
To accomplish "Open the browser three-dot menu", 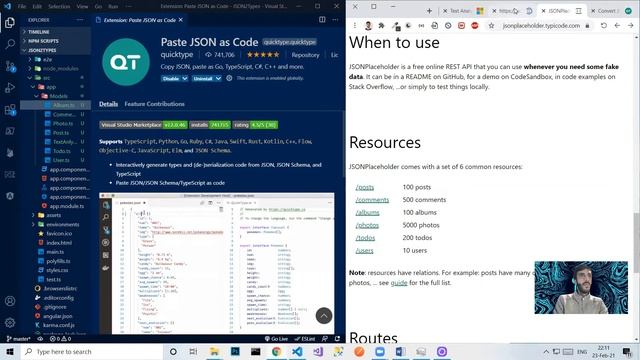I will pos(354,26).
